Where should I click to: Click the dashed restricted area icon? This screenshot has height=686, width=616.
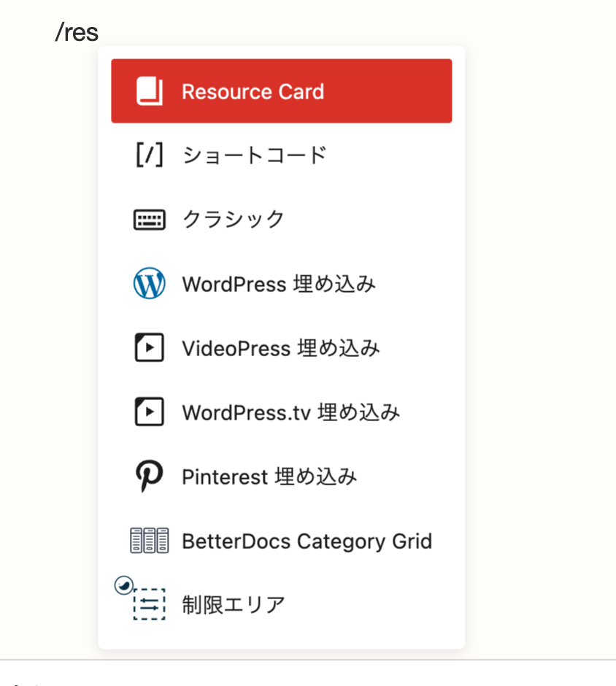(x=150, y=604)
